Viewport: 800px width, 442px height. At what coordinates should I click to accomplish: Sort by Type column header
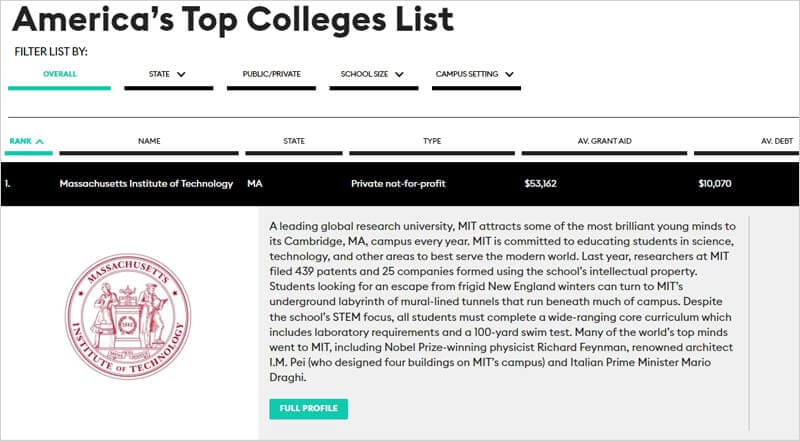coord(432,141)
